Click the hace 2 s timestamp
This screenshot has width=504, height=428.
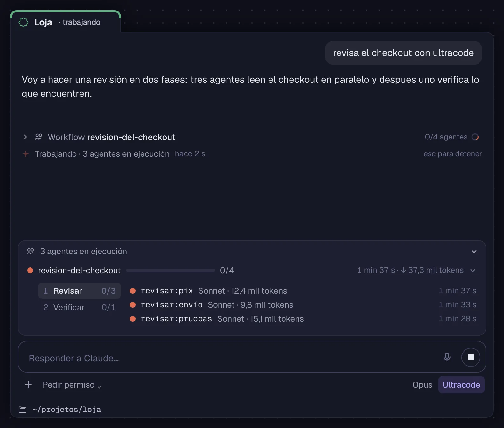point(190,154)
